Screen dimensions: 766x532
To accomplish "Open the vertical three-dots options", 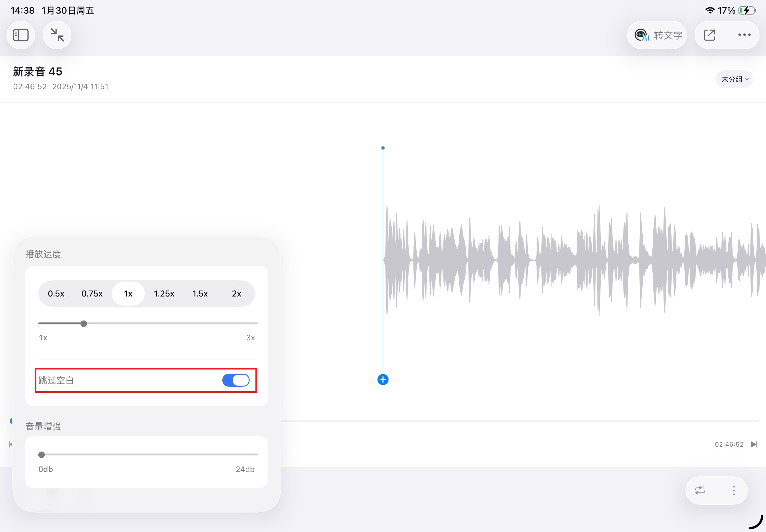I will 734,490.
